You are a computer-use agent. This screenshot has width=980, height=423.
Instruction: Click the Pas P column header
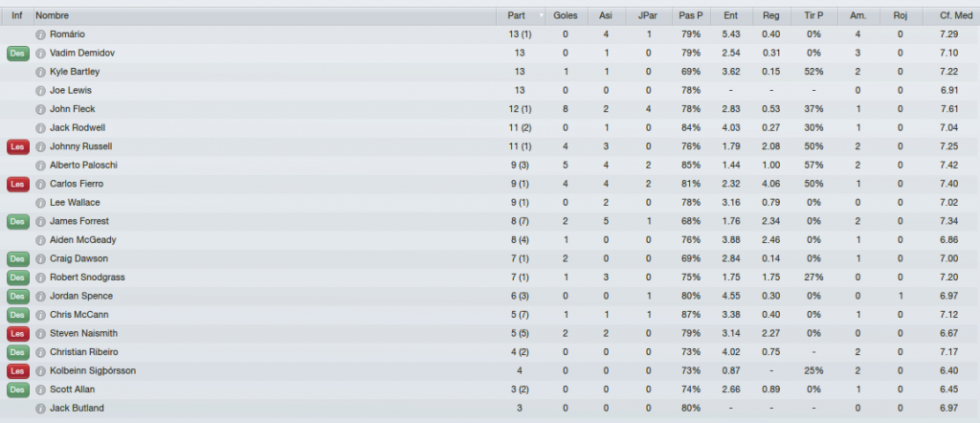click(691, 15)
